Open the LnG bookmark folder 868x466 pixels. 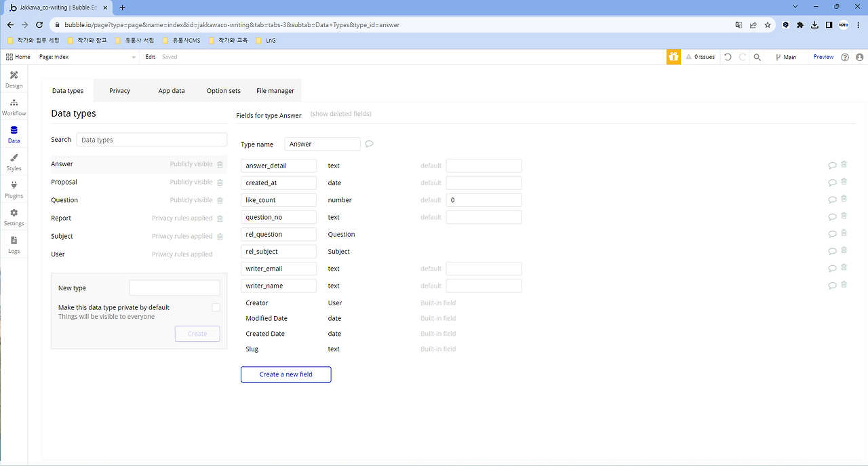266,41
